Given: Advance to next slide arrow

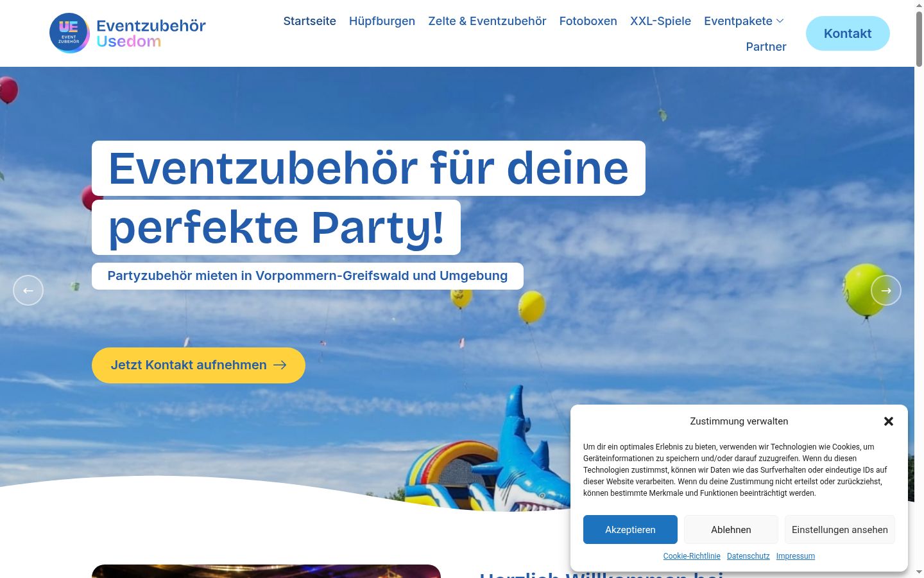Looking at the screenshot, I should [x=886, y=290].
